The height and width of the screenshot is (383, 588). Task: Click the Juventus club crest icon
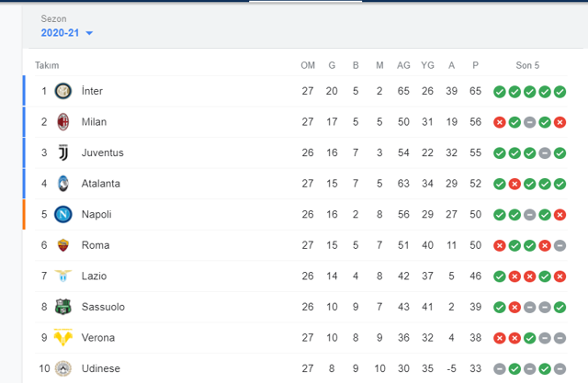click(63, 152)
